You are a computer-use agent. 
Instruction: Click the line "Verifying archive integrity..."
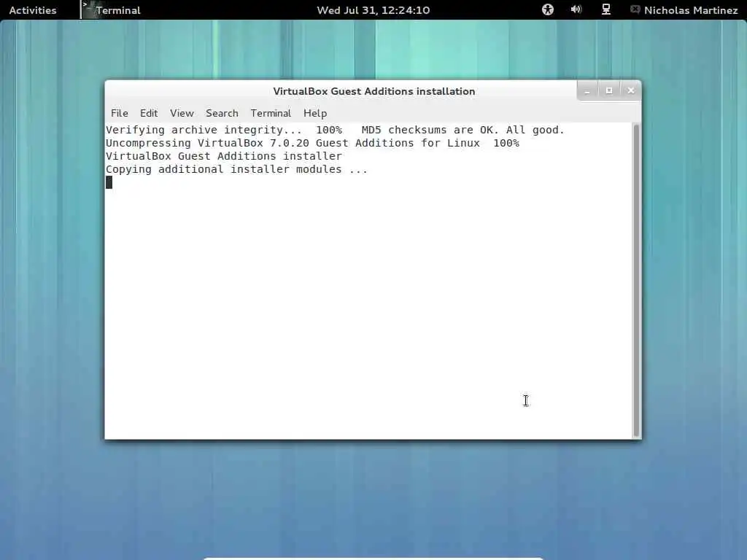335,130
